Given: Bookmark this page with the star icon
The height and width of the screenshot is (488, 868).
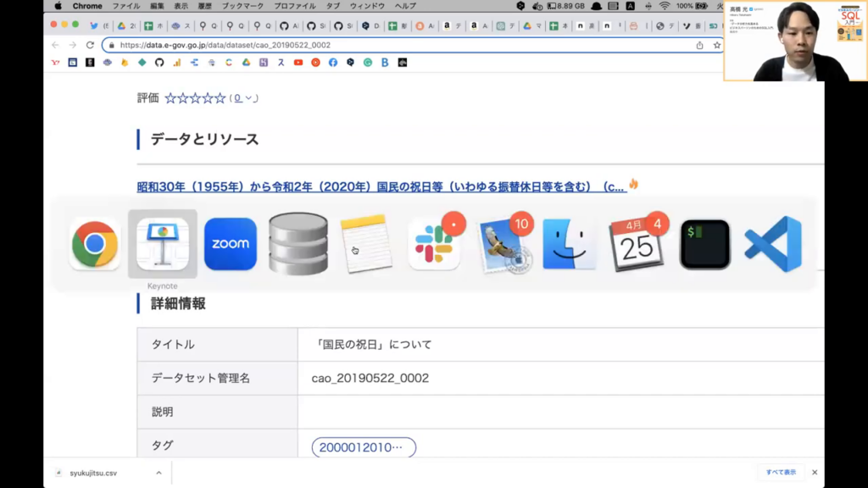Looking at the screenshot, I should (x=716, y=45).
